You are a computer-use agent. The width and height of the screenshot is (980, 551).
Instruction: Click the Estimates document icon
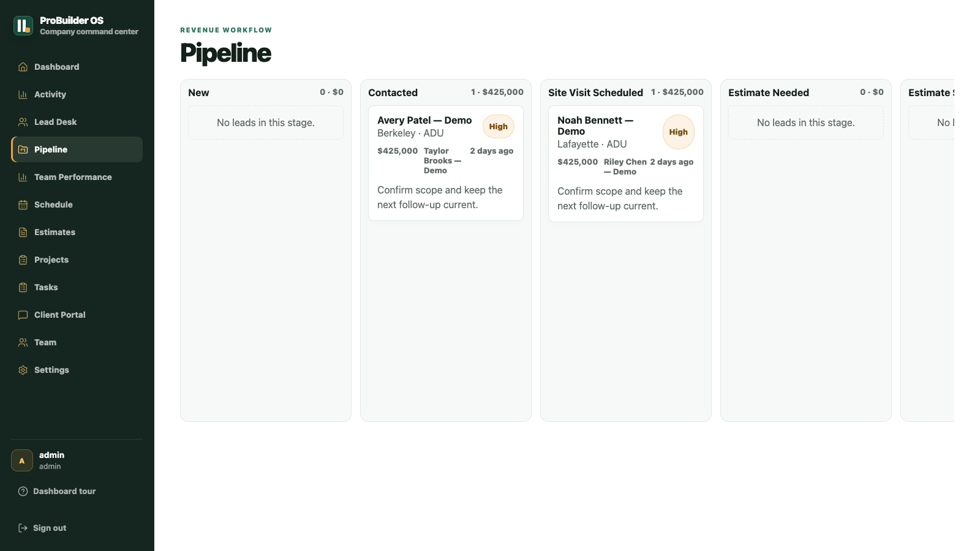pos(23,232)
